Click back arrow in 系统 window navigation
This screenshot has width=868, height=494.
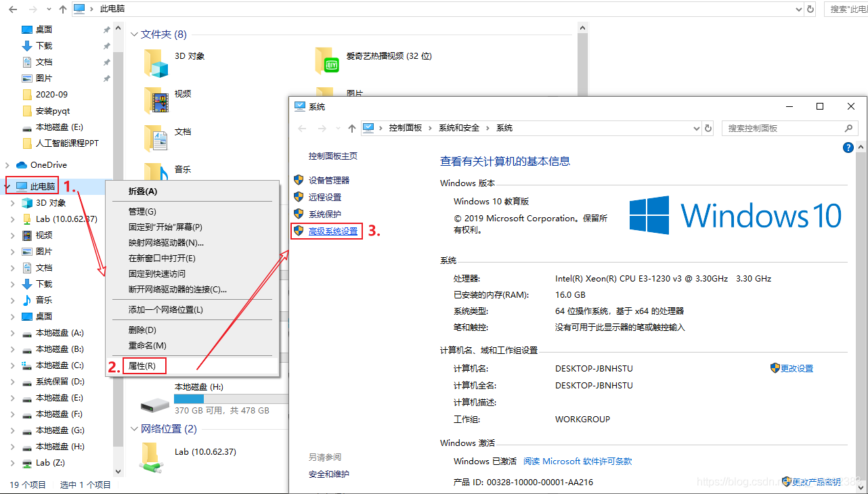coord(302,128)
